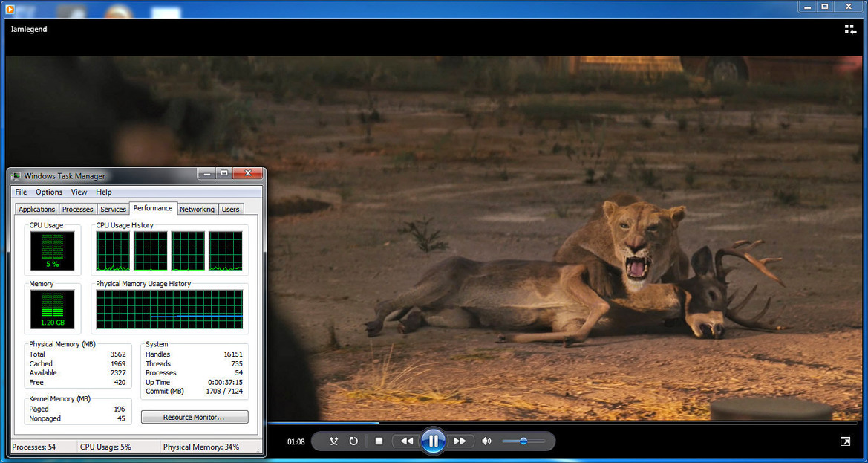Click the video seek bar above the controls
This screenshot has height=463, width=868.
click(562, 423)
